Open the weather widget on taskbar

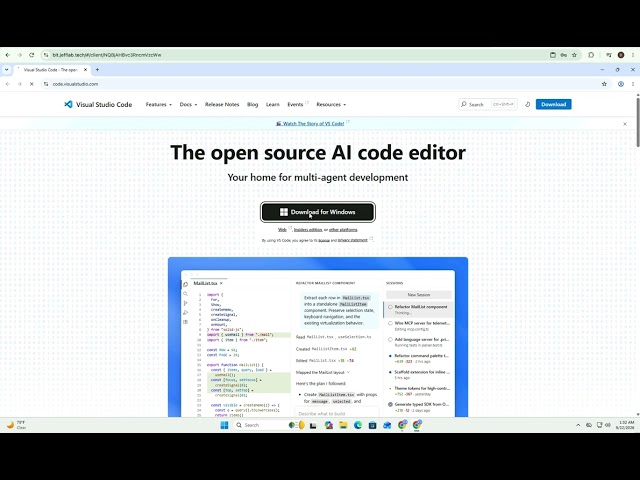click(16, 425)
